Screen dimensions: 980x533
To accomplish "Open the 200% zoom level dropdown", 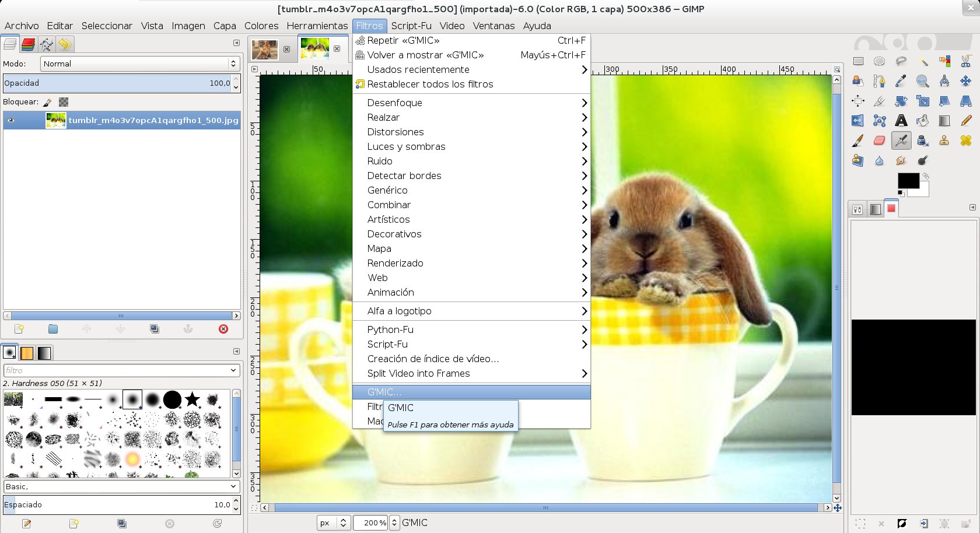I will point(394,523).
